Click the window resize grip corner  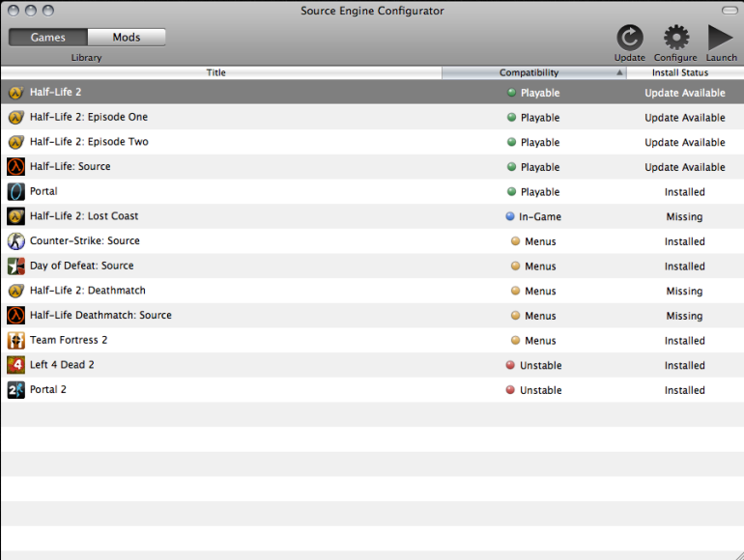point(739,555)
